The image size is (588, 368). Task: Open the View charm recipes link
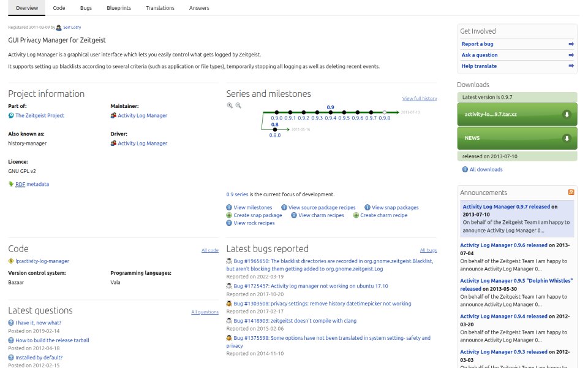[321, 215]
